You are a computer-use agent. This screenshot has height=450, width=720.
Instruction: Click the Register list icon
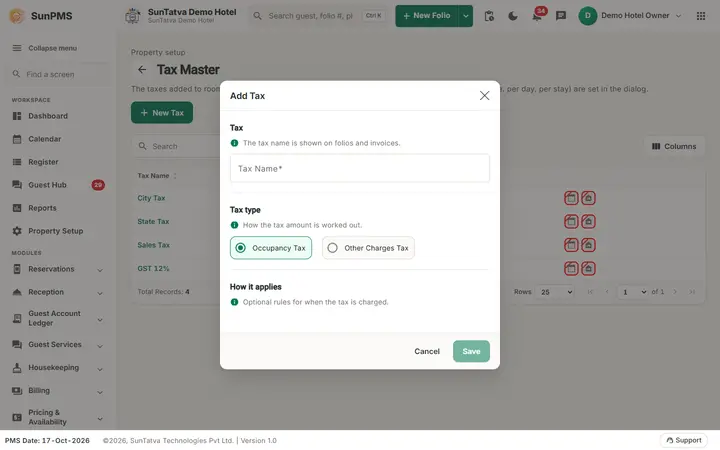[x=17, y=162]
